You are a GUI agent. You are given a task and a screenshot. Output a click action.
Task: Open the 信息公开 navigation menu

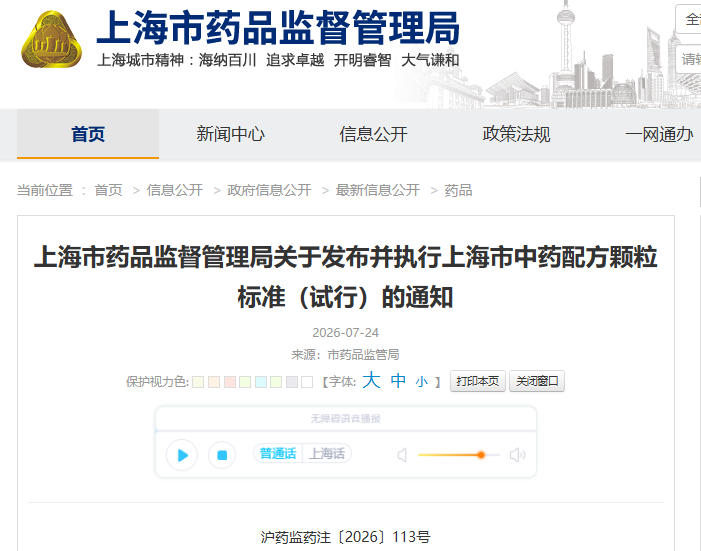(373, 134)
